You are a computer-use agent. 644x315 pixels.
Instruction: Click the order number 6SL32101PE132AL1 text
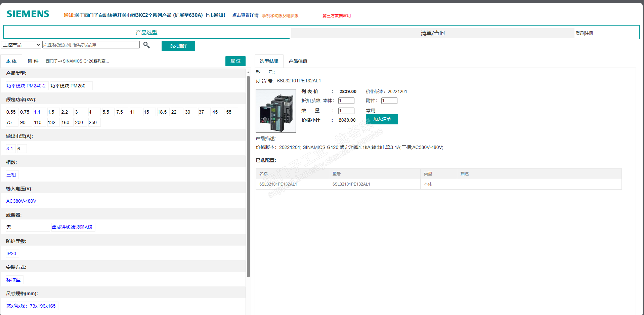(x=299, y=81)
